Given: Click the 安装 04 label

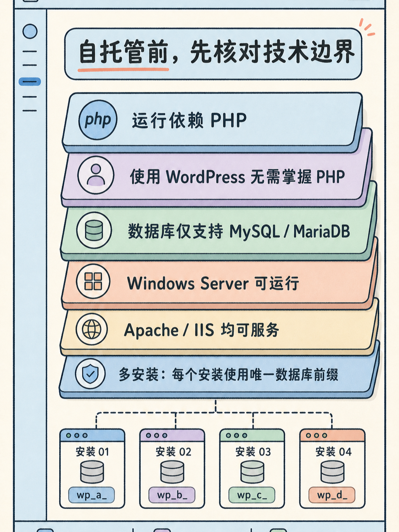Looking at the screenshot, I should click(x=334, y=452).
